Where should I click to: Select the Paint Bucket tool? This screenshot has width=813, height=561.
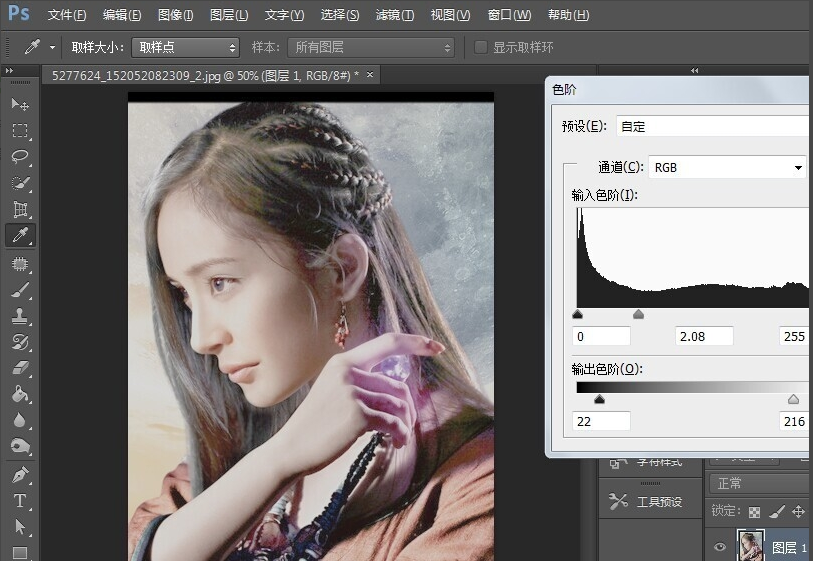pos(20,394)
